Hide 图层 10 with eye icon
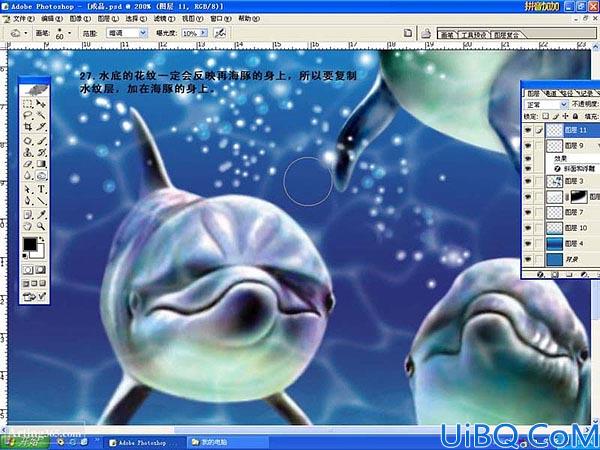 [x=528, y=228]
